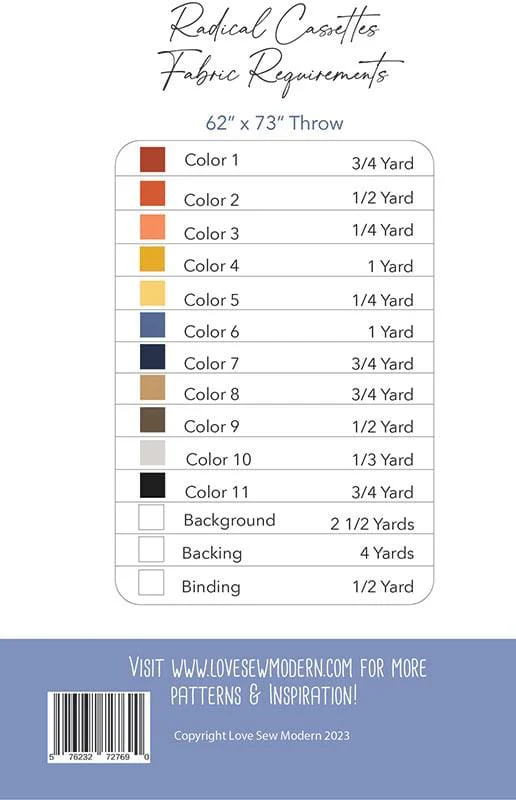The image size is (516, 800).
Task: Mark the empty Binding box
Action: pos(151,582)
